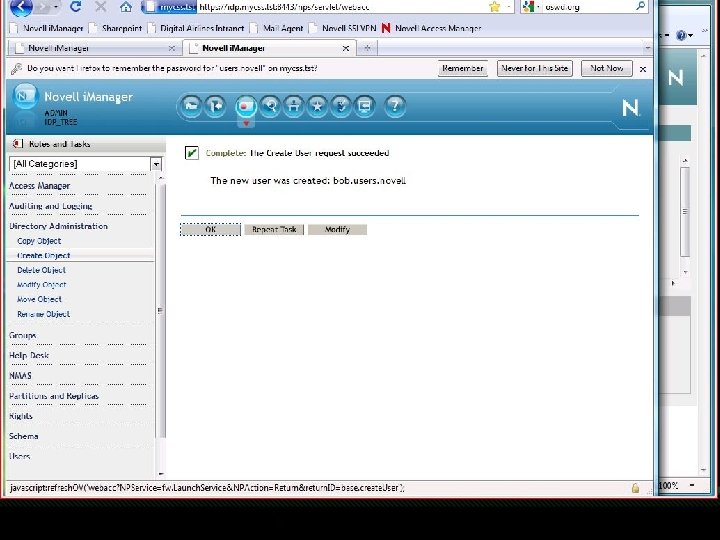Close the active Novell iManager tab

346,48
